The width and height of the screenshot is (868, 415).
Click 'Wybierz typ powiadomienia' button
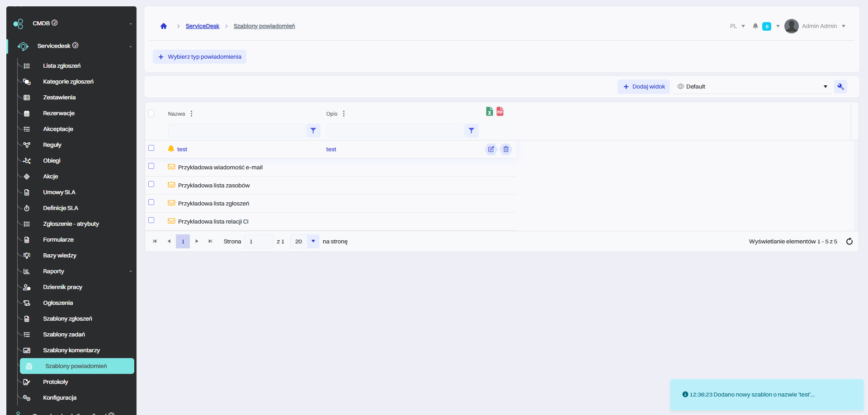(199, 57)
